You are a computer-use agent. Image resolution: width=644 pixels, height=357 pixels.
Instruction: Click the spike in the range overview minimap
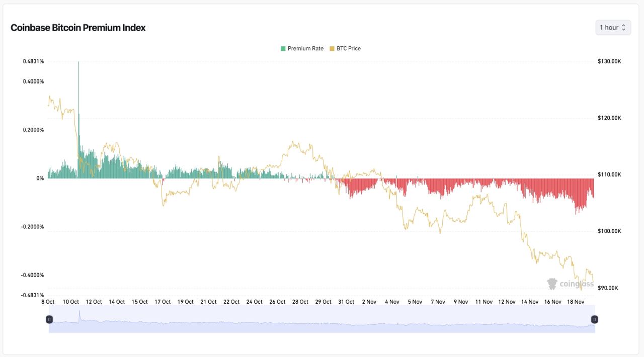coord(79,315)
